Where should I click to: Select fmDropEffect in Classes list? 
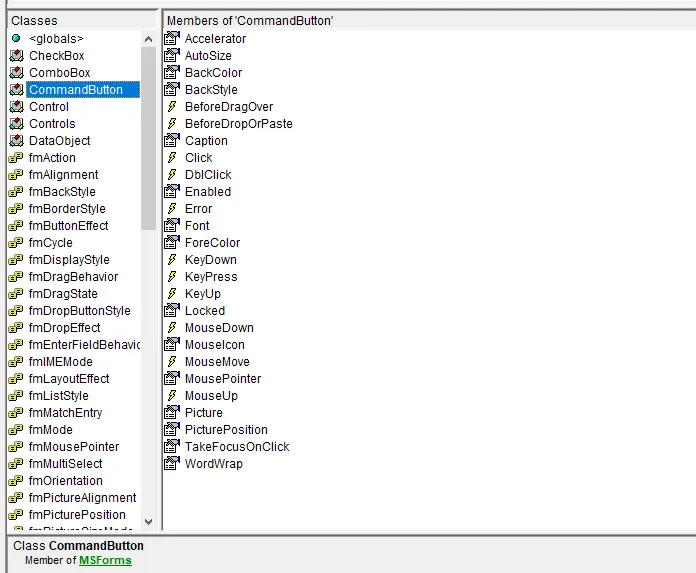pos(64,328)
